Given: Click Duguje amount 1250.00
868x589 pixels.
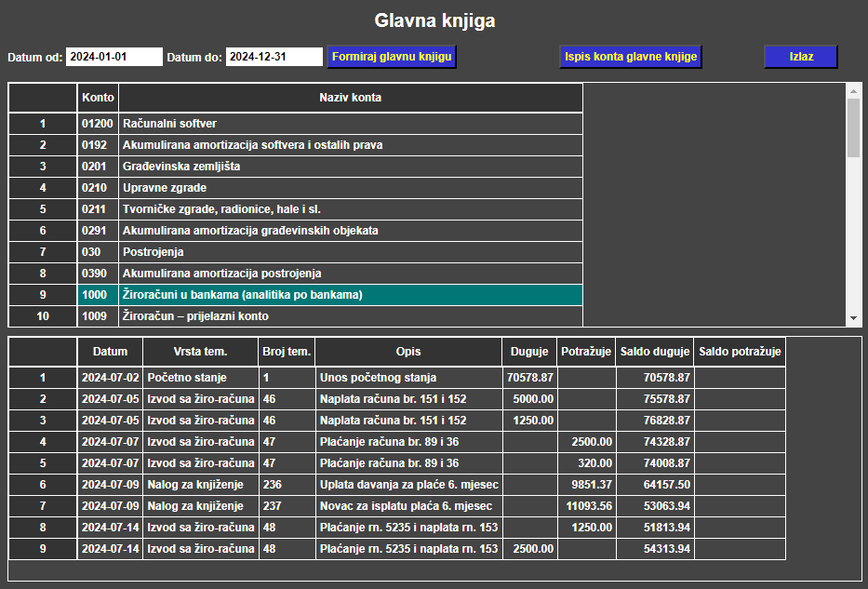Looking at the screenshot, I should [x=529, y=421].
